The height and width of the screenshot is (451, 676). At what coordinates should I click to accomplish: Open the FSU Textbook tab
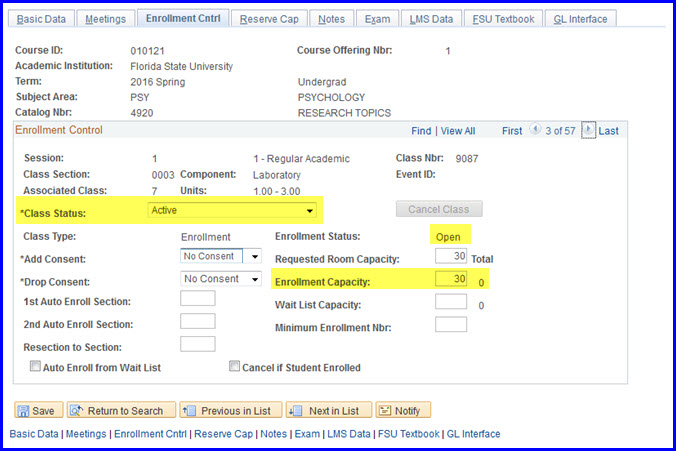(503, 19)
